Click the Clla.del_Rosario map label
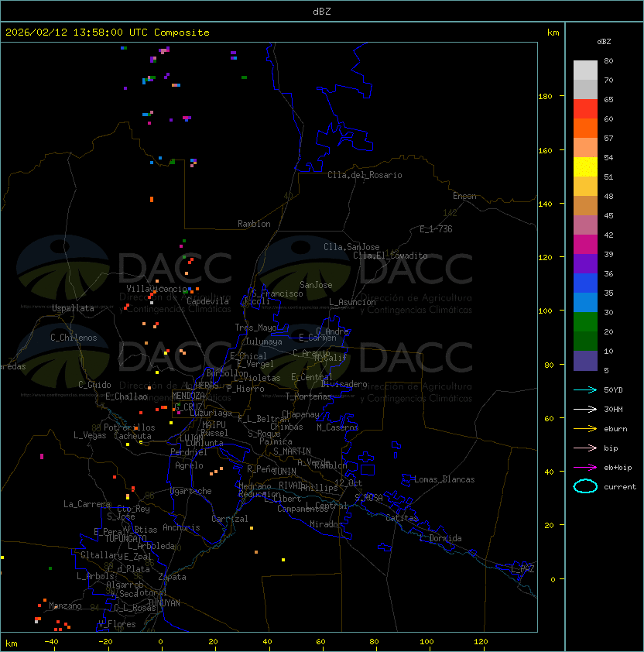This screenshot has width=644, height=652. coord(365,175)
